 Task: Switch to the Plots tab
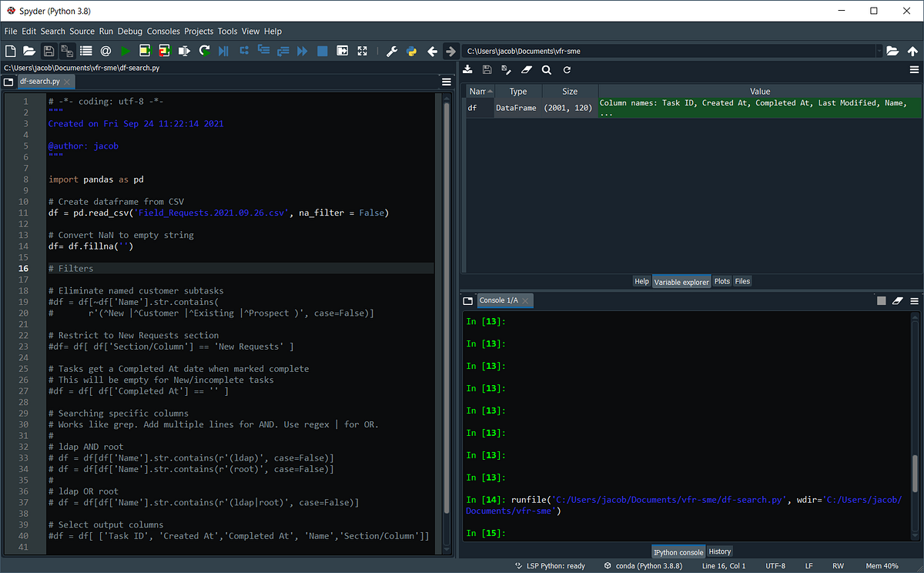[721, 281]
